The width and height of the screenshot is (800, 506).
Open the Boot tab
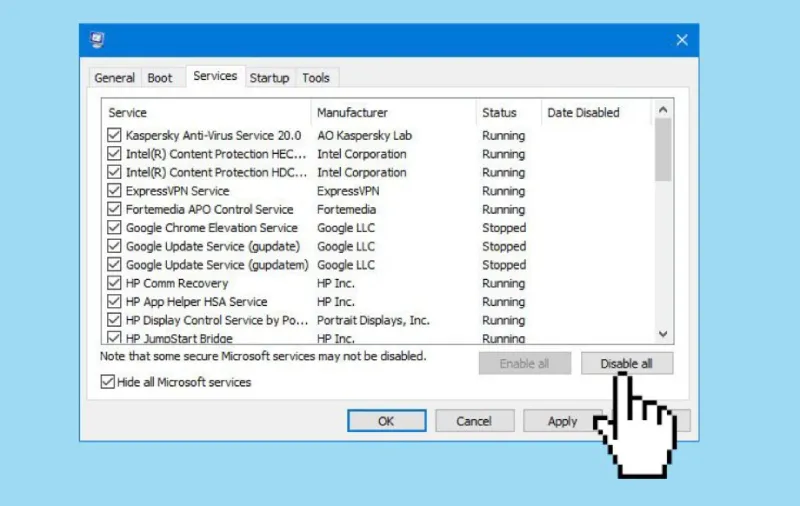tap(160, 78)
